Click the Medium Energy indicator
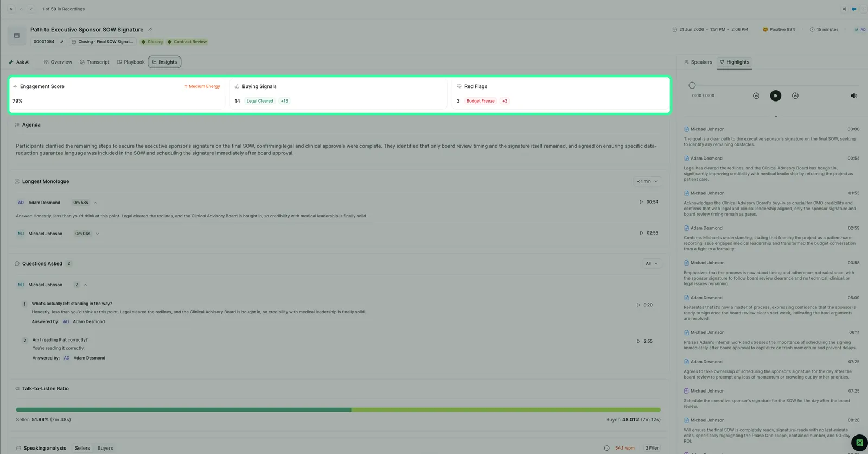 click(x=202, y=87)
